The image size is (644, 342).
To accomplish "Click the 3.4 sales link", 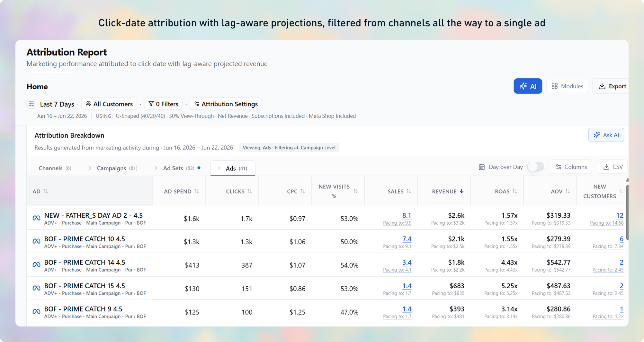I will [407, 262].
